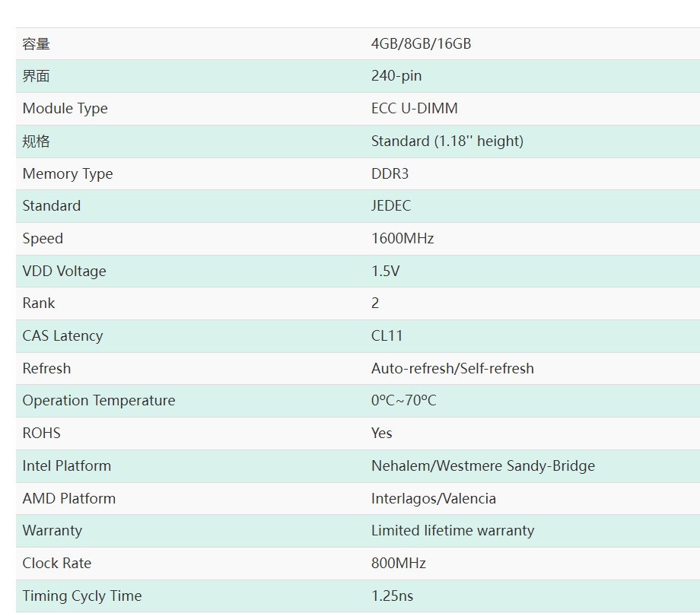
Task: Select the VDD Voltage label
Action: click(64, 271)
